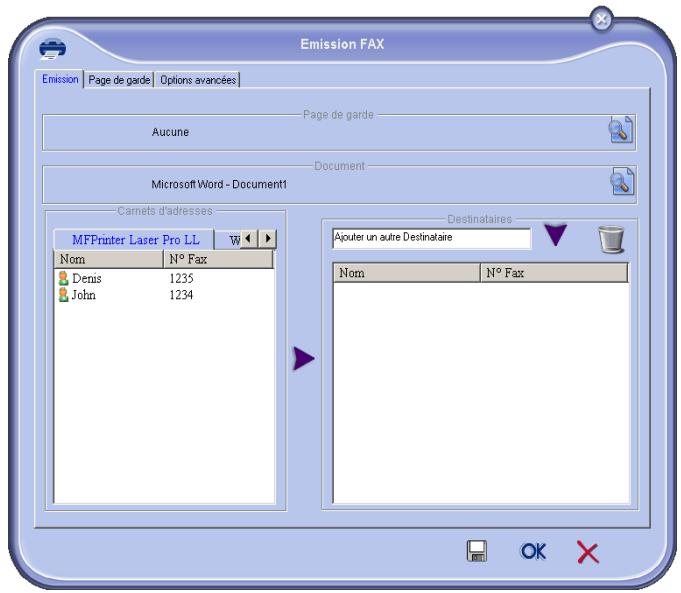
Task: Preview the Microsoft Word document icon
Action: [x=622, y=181]
